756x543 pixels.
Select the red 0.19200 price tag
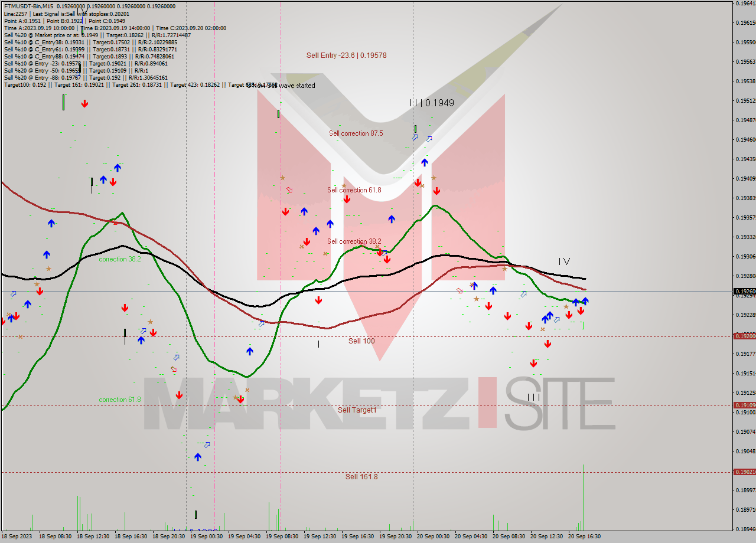(744, 336)
